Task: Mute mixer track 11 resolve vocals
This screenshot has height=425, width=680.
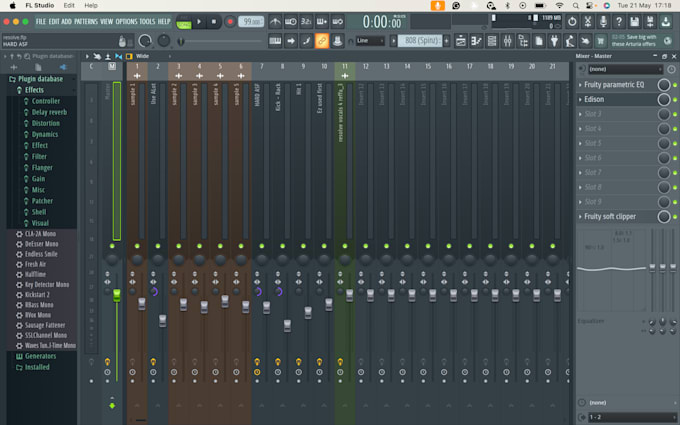Action: [x=345, y=246]
